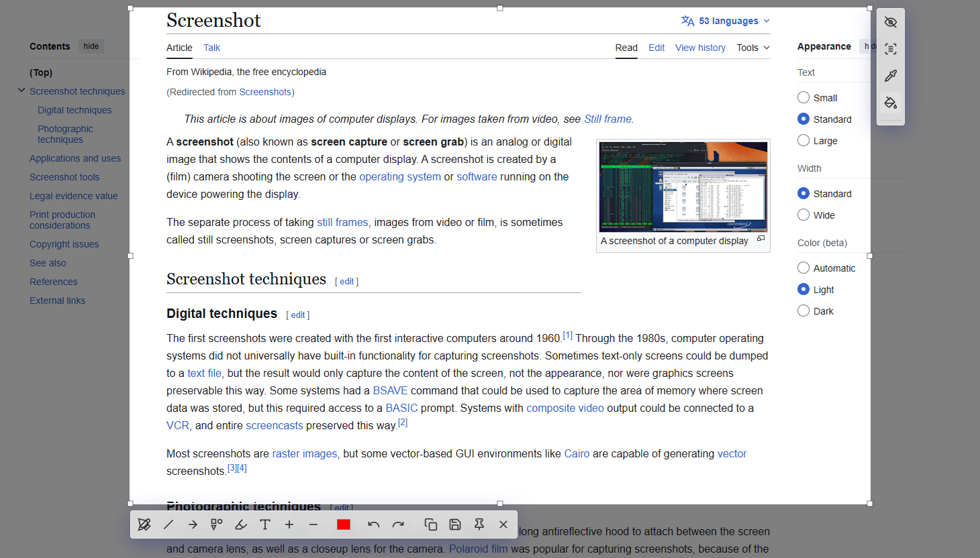Pick the arrow annotation tool
The width and height of the screenshot is (980, 558).
point(193,524)
